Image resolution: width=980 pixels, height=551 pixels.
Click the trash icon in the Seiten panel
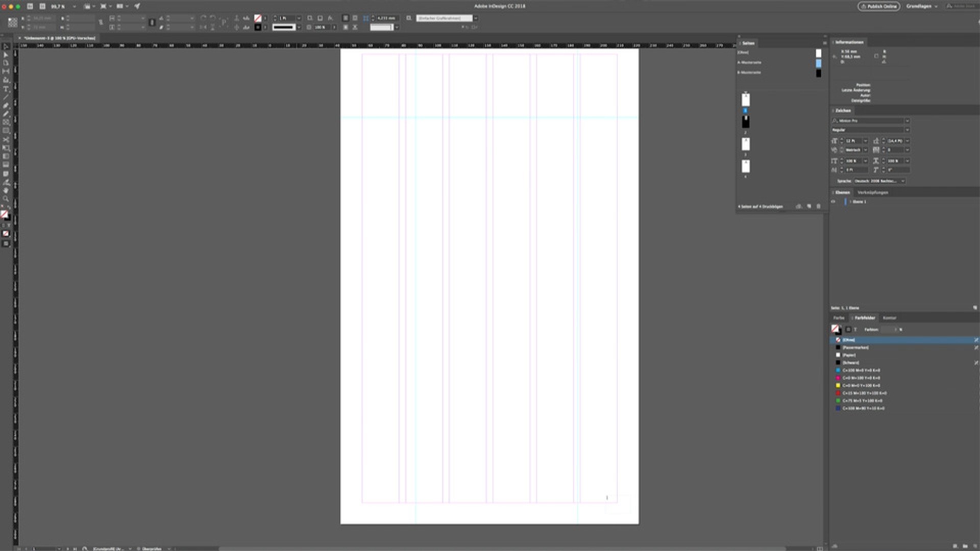pos(819,207)
